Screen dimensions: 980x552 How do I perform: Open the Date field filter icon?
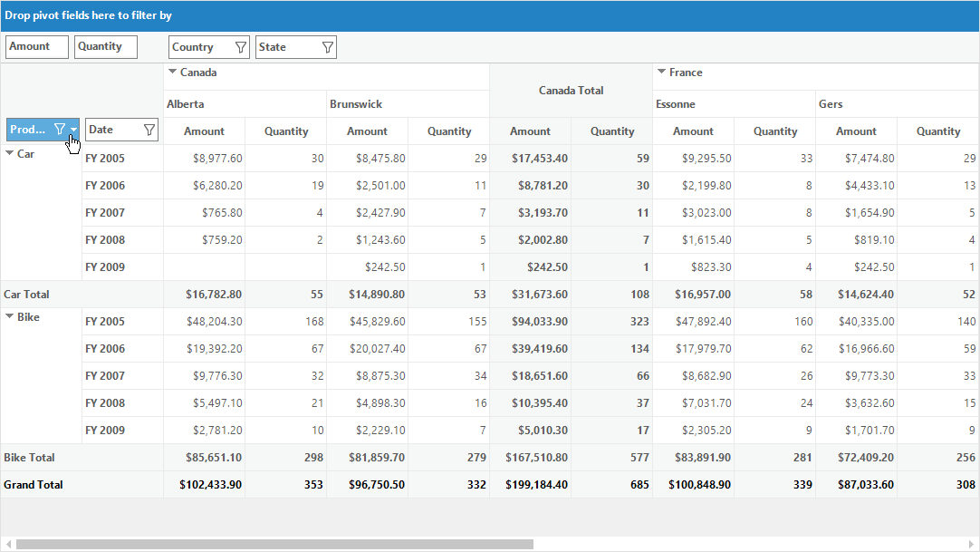point(149,130)
